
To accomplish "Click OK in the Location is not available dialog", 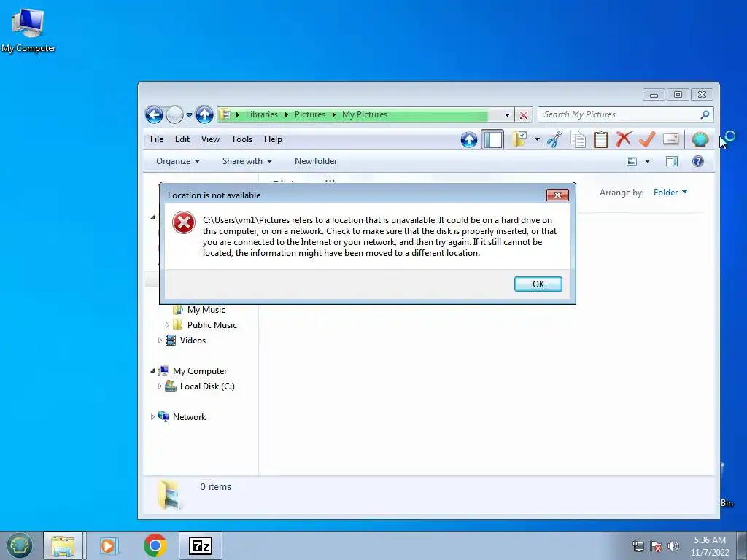I will click(538, 284).
